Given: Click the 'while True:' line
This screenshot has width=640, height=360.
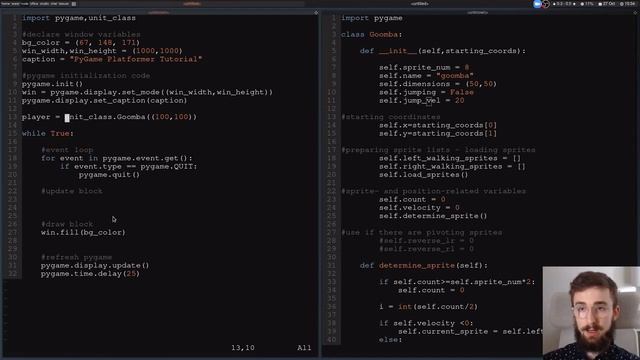Looking at the screenshot, I should 48,133.
